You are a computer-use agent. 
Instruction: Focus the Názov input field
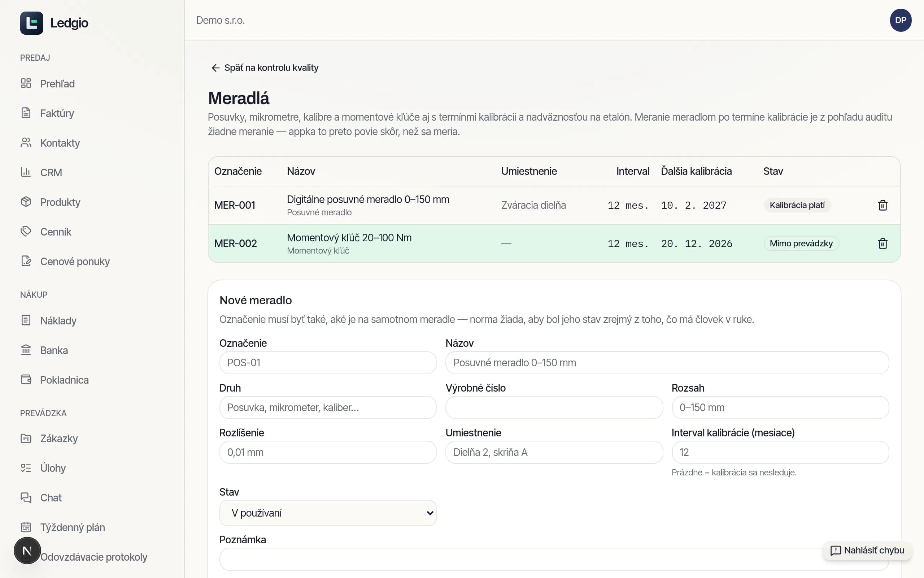[x=667, y=363]
